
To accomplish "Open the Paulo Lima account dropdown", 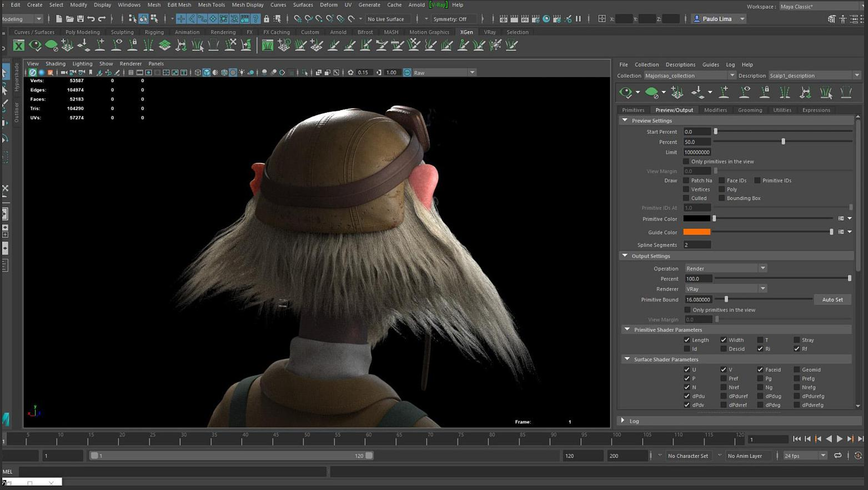I will tap(719, 19).
